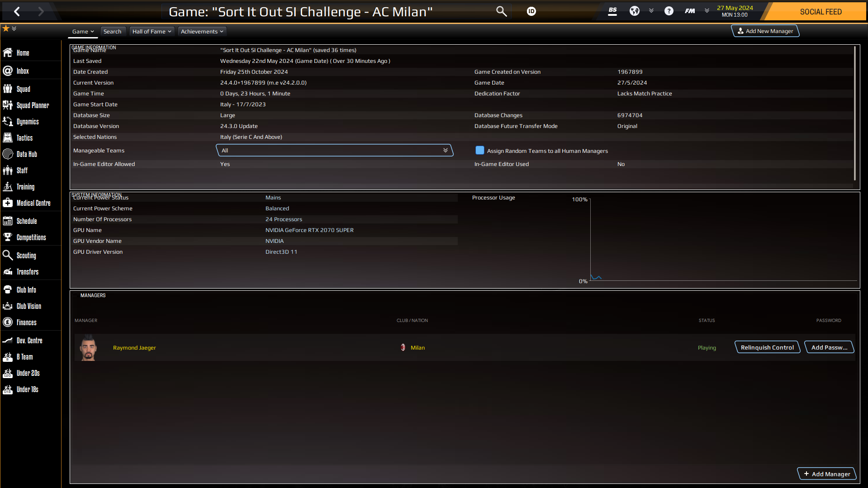The image size is (868, 488).
Task: Click the Add Manager button
Action: pyautogui.click(x=826, y=474)
